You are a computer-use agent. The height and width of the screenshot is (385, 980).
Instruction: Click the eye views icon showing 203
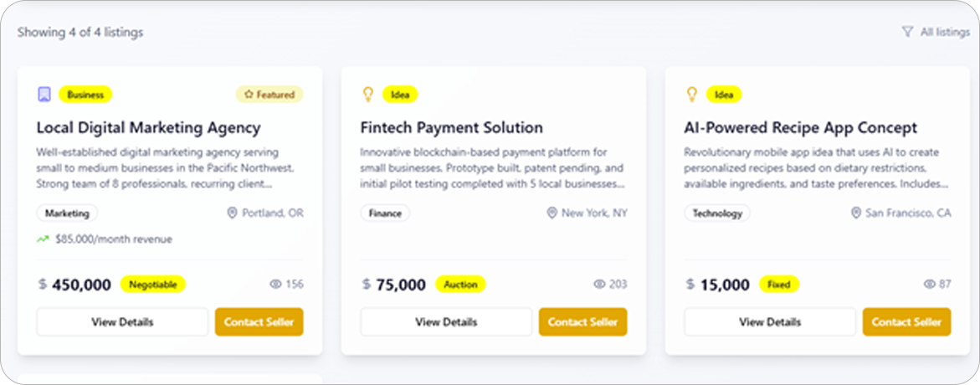599,285
